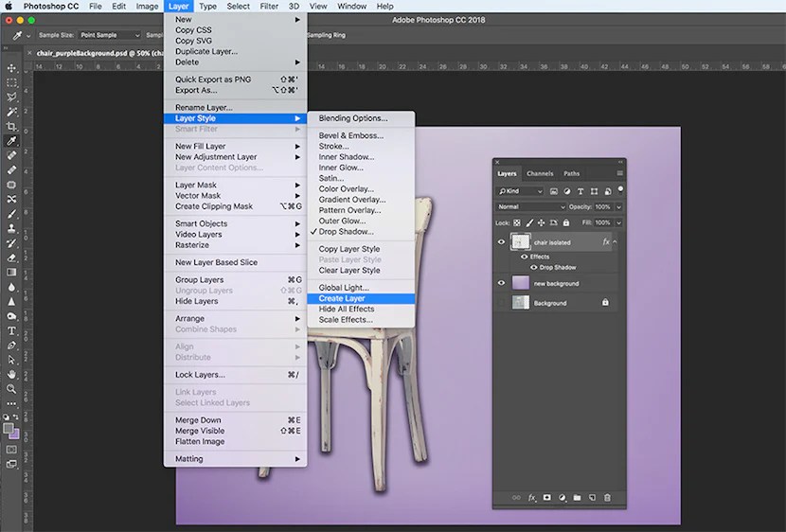The width and height of the screenshot is (786, 532).
Task: Open the Filter menu in menu bar
Action: coord(269,6)
